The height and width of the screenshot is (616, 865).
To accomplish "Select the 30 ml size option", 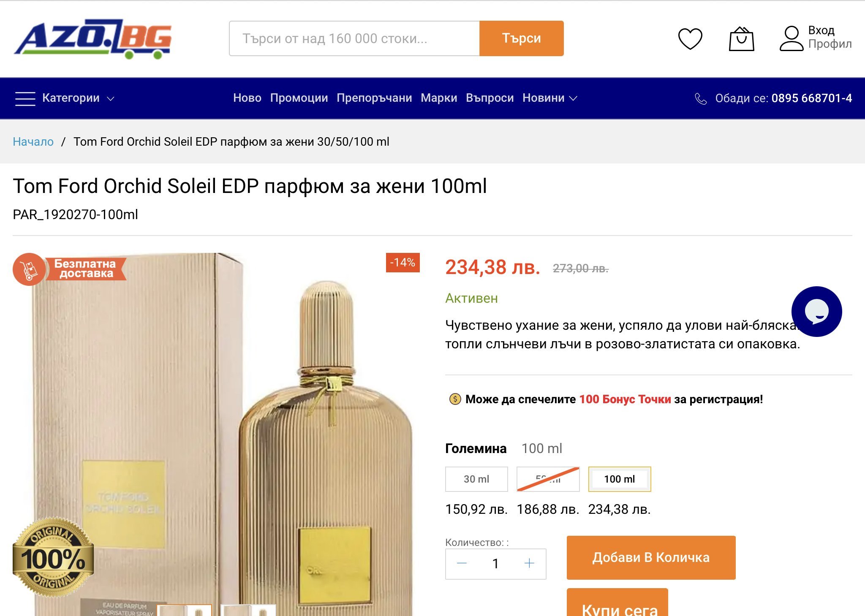I will click(x=476, y=479).
